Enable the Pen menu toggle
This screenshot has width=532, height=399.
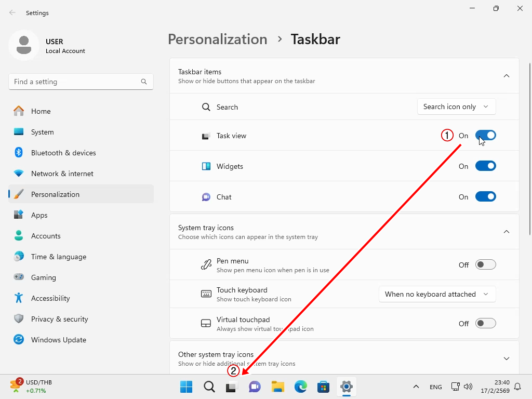click(485, 265)
